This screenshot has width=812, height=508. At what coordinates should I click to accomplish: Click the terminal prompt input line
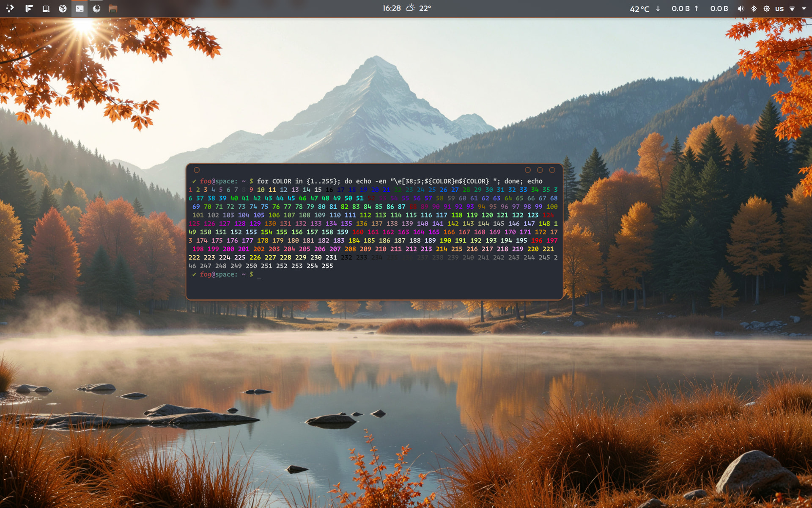(x=259, y=275)
